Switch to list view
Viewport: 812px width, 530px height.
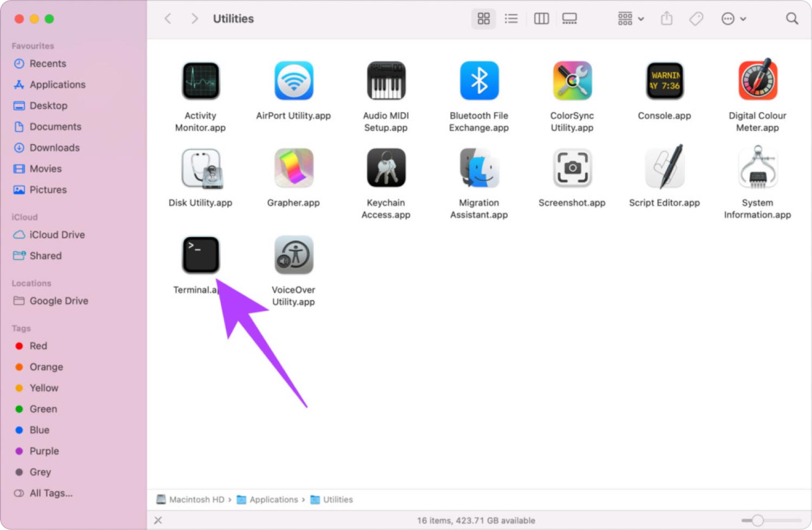pyautogui.click(x=511, y=19)
